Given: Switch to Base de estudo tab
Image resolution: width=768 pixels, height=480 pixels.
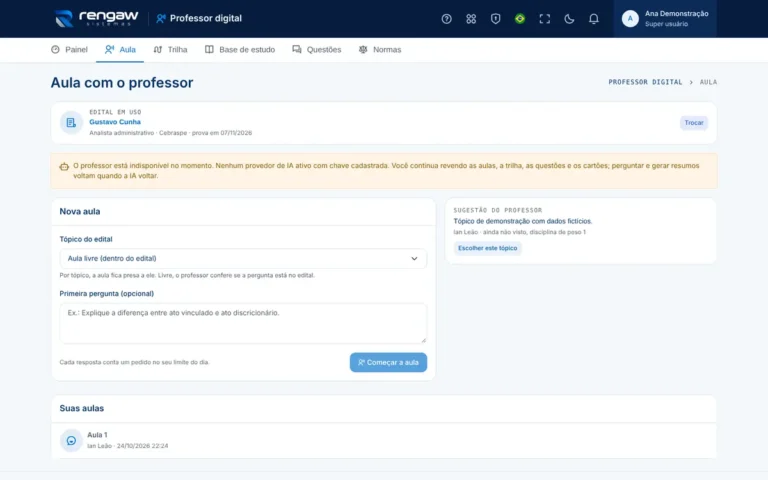Looking at the screenshot, I should 240,49.
